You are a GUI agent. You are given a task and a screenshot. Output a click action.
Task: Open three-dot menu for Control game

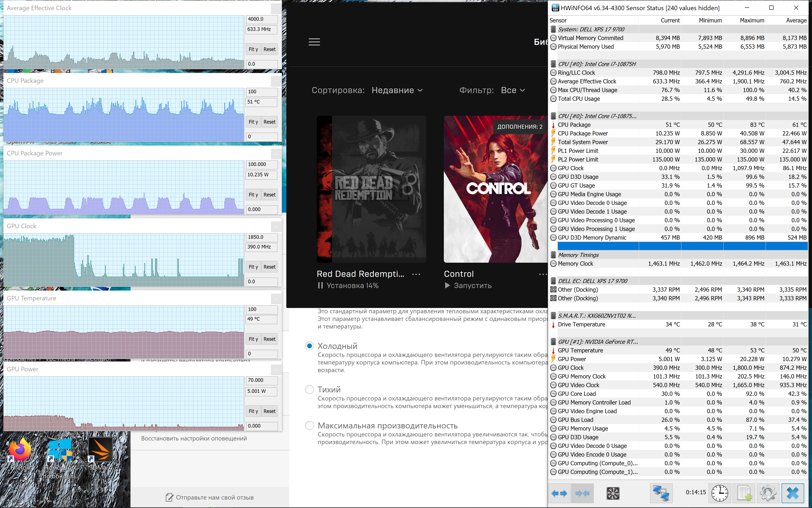pyautogui.click(x=543, y=274)
